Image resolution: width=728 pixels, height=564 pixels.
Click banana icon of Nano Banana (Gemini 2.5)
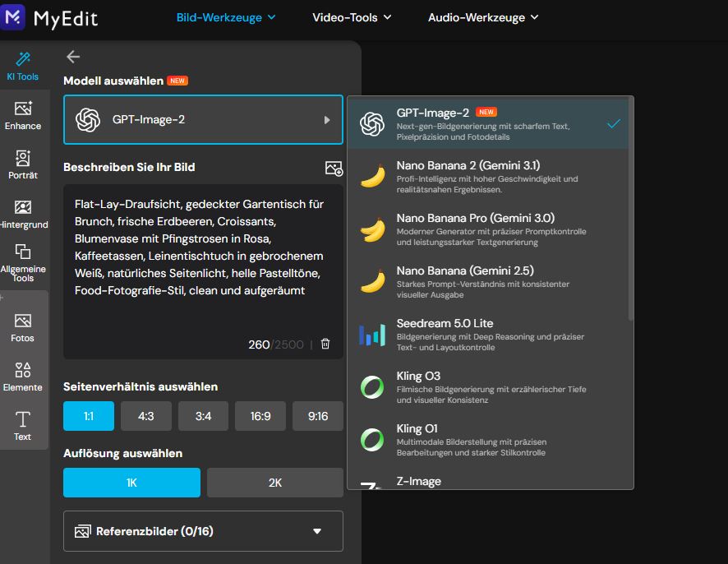point(373,282)
